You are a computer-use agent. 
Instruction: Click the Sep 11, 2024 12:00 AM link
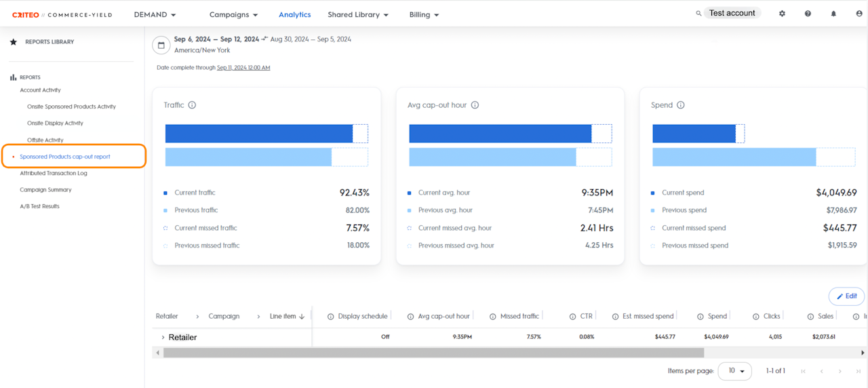(243, 68)
